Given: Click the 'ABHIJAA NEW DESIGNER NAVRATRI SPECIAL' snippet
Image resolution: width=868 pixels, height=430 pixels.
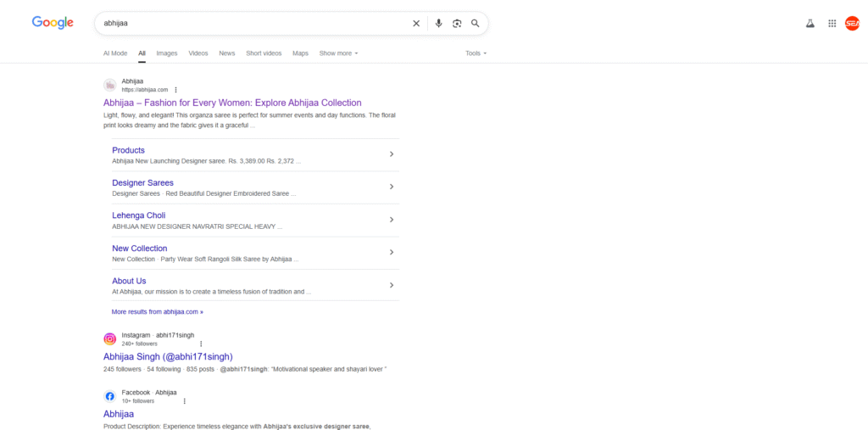Looking at the screenshot, I should (197, 226).
